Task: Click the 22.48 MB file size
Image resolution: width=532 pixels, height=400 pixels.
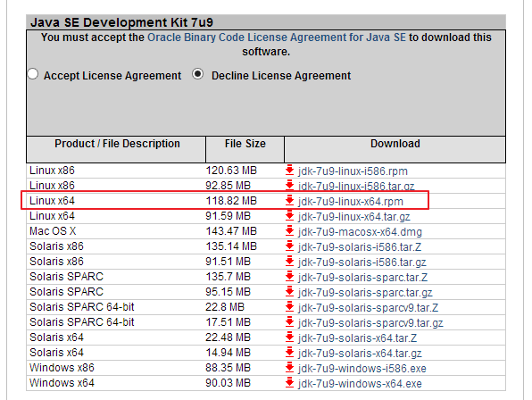Action: (228, 337)
